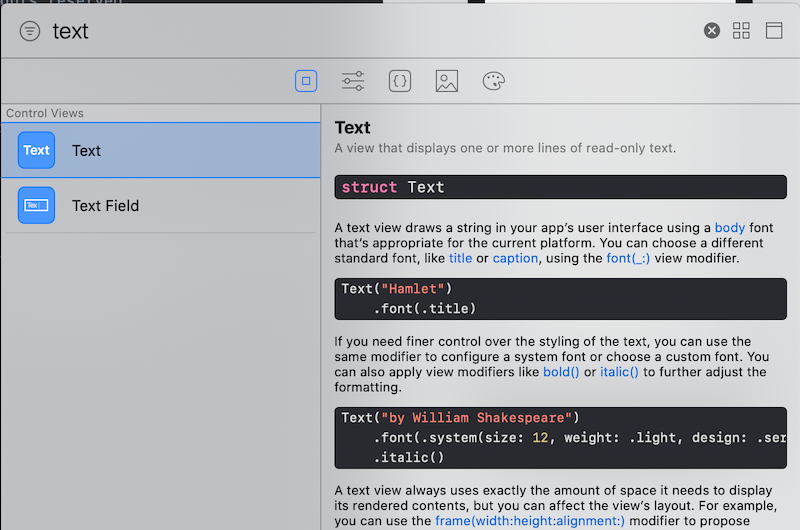
Task: Select the Views library tab icon
Action: click(x=306, y=81)
